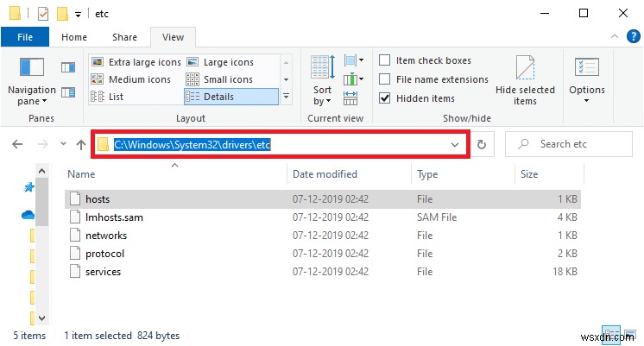Collapse the ribbon with the chevron
This screenshot has height=346, width=644.
pyautogui.click(x=615, y=36)
